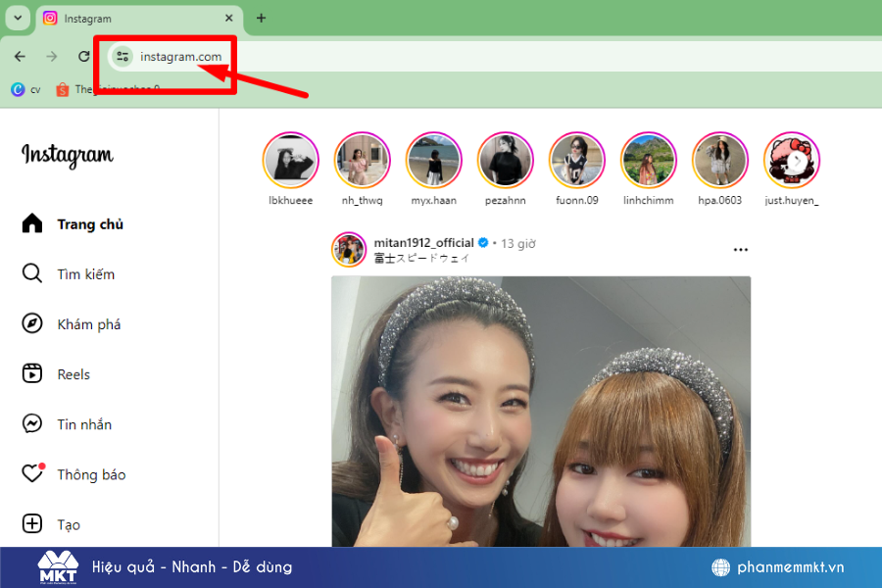
Task: Open the Reels icon
Action: 32,373
